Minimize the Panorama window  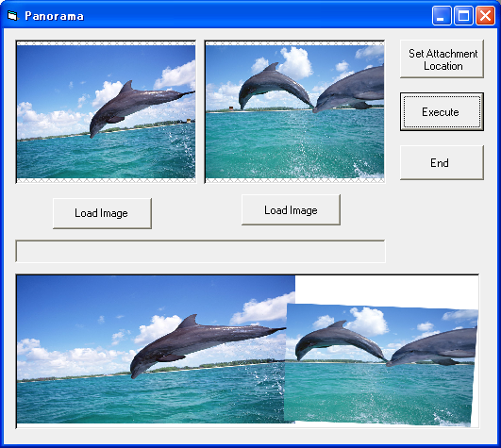click(442, 15)
